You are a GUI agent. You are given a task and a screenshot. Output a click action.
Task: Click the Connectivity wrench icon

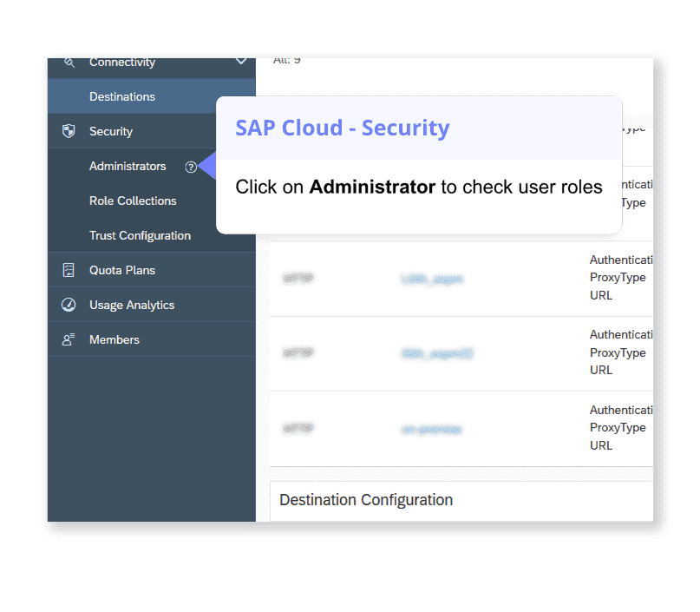click(69, 63)
